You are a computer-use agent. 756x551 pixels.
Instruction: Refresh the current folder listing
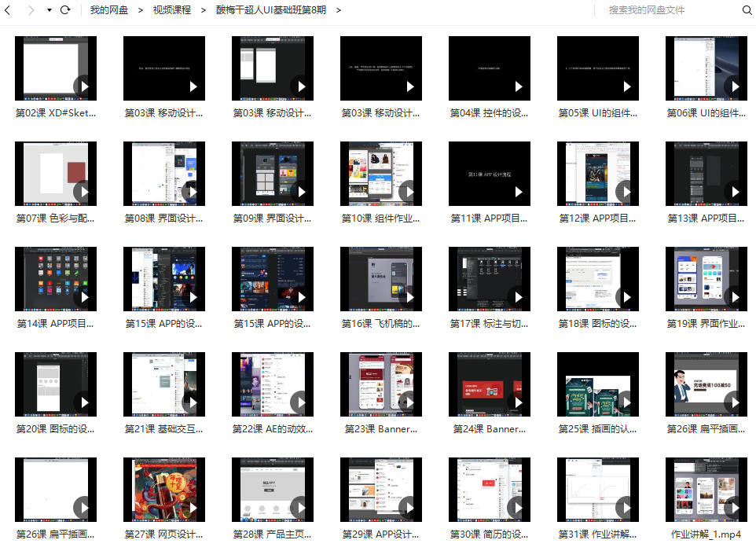pyautogui.click(x=65, y=10)
